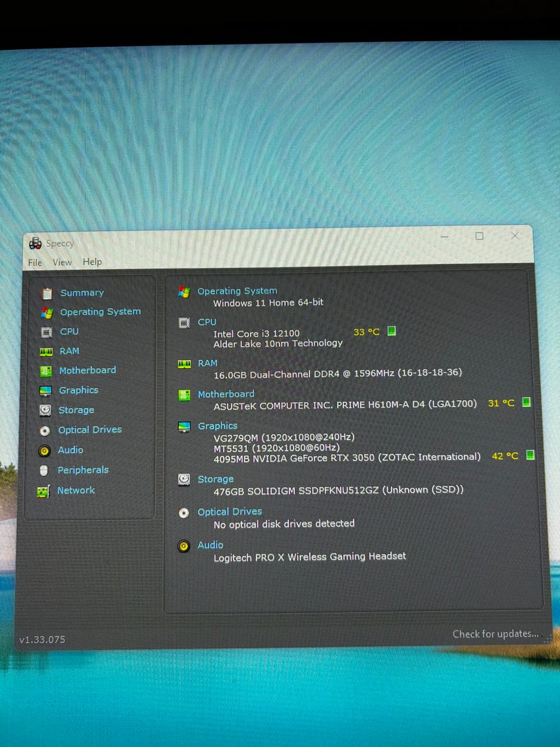Open the RAM section in sidebar
560x747 pixels.
69,351
